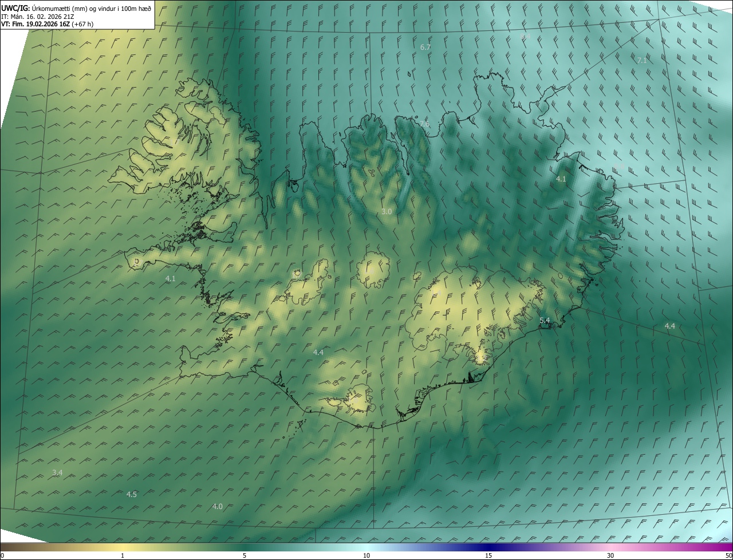
Task: Select the initial time label 'IT: Mán. 16. 02. 2026 21Z'
Action: coord(39,16)
